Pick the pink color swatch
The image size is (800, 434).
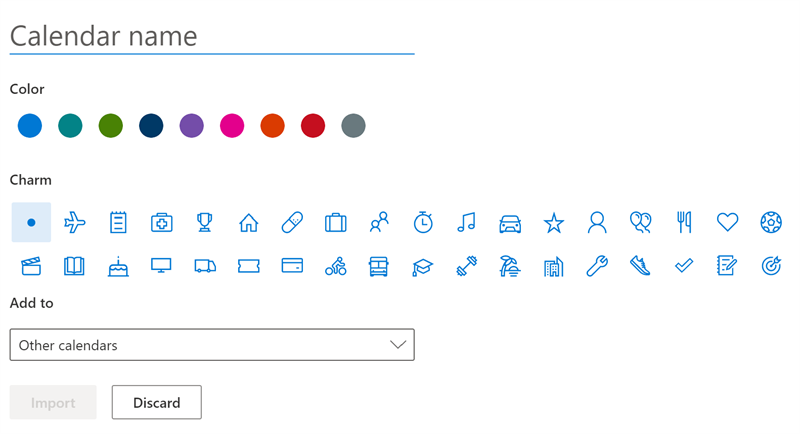click(x=232, y=125)
